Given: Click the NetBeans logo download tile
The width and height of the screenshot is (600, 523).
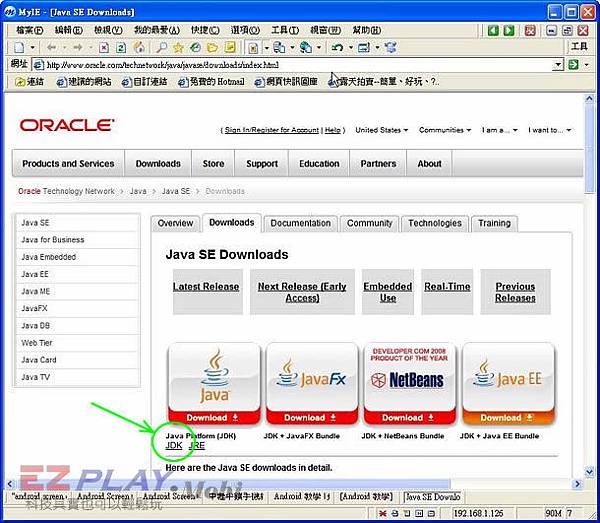Looking at the screenshot, I should [409, 384].
